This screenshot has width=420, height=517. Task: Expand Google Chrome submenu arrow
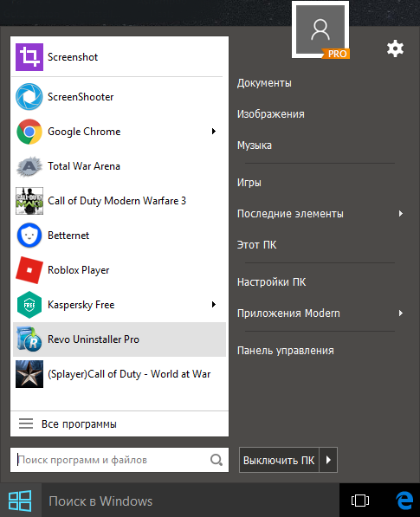pyautogui.click(x=214, y=132)
